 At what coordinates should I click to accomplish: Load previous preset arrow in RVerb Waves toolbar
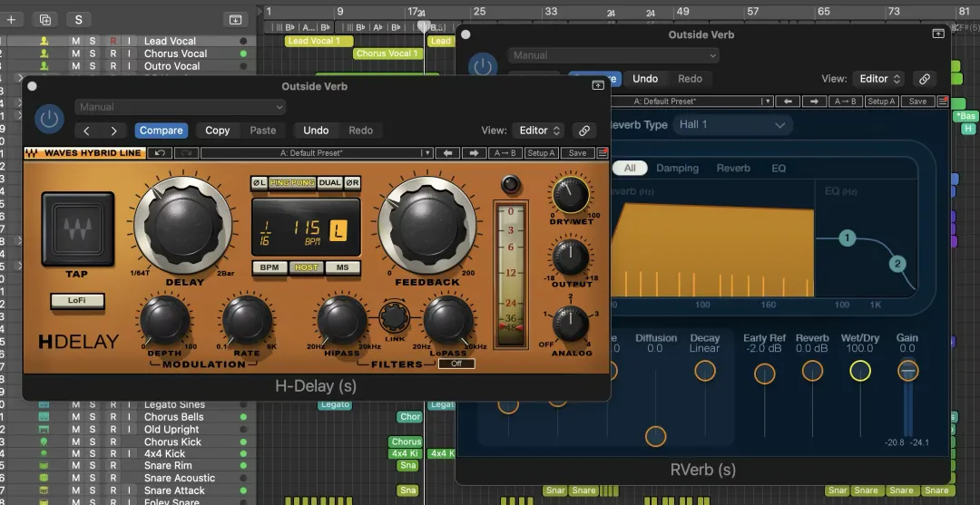pyautogui.click(x=788, y=102)
